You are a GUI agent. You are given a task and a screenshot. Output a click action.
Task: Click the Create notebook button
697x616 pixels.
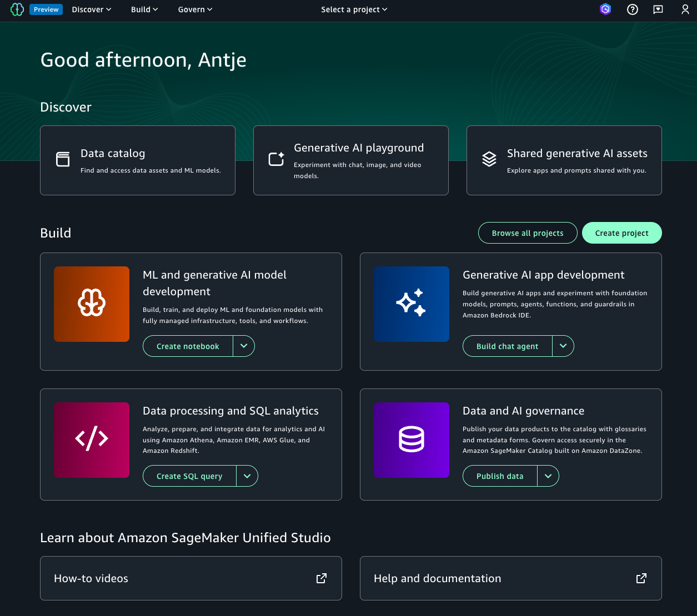click(x=188, y=346)
